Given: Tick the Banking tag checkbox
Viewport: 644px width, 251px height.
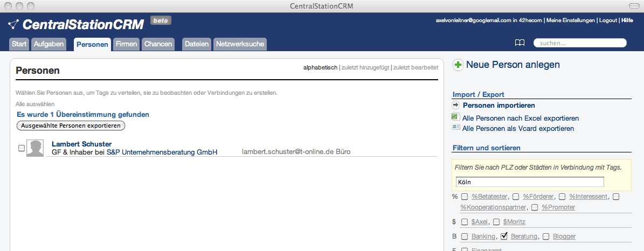Looking at the screenshot, I should point(465,236).
